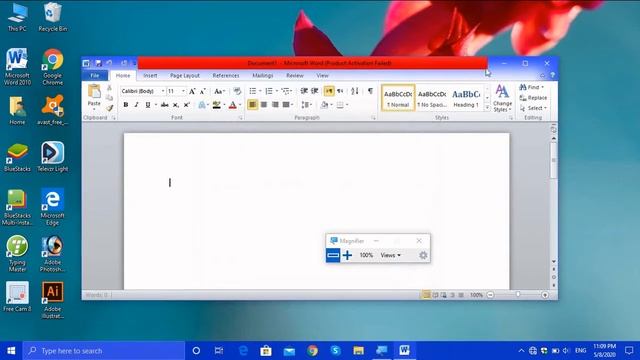Open Line Spacing dropdown

(307, 105)
